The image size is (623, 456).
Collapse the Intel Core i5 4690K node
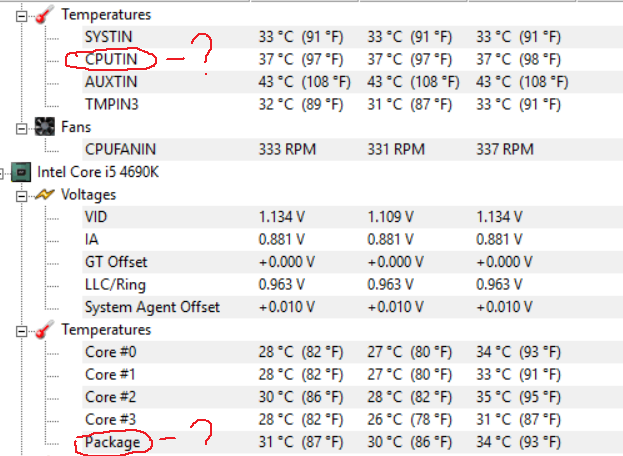point(4,172)
